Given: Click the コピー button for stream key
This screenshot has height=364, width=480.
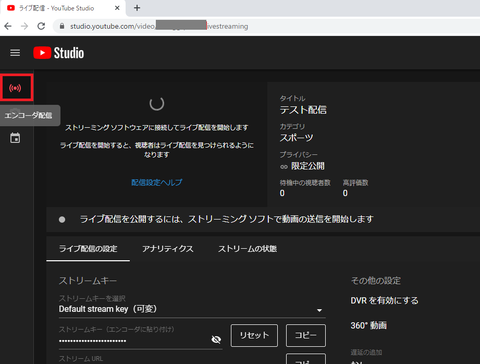Looking at the screenshot, I should 306,335.
